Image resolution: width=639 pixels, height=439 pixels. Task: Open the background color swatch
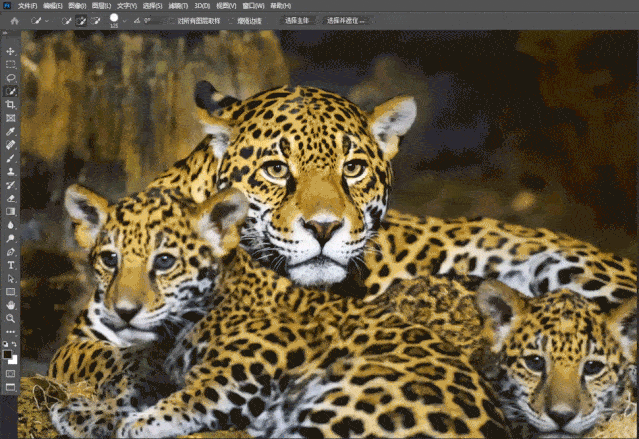[14, 360]
